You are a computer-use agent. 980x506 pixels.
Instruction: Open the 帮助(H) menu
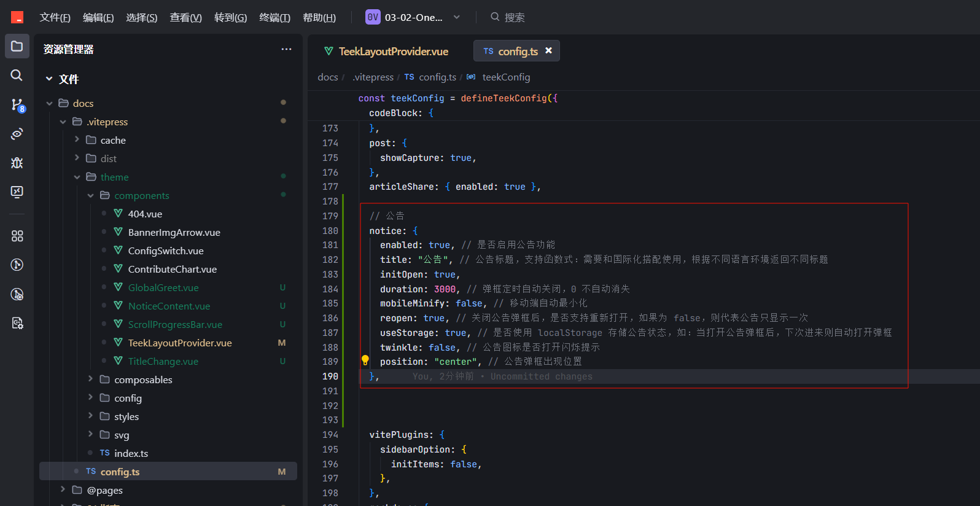[319, 17]
